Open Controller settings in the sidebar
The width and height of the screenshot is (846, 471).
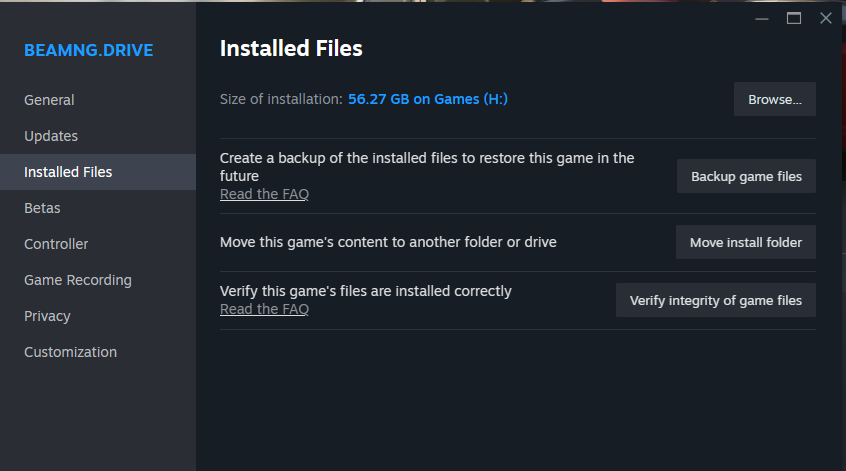(x=56, y=244)
